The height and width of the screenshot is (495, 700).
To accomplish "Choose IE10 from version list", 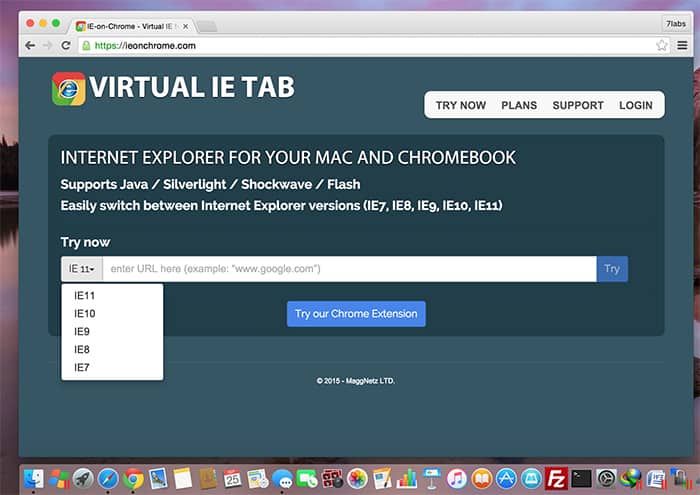I will pyautogui.click(x=112, y=313).
